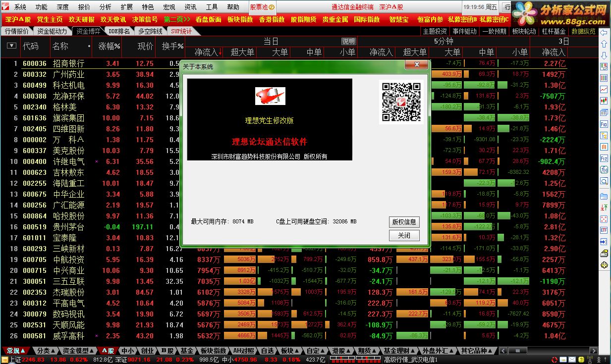
Task: Switch to the 资金驱动力 tab
Action: point(52,31)
